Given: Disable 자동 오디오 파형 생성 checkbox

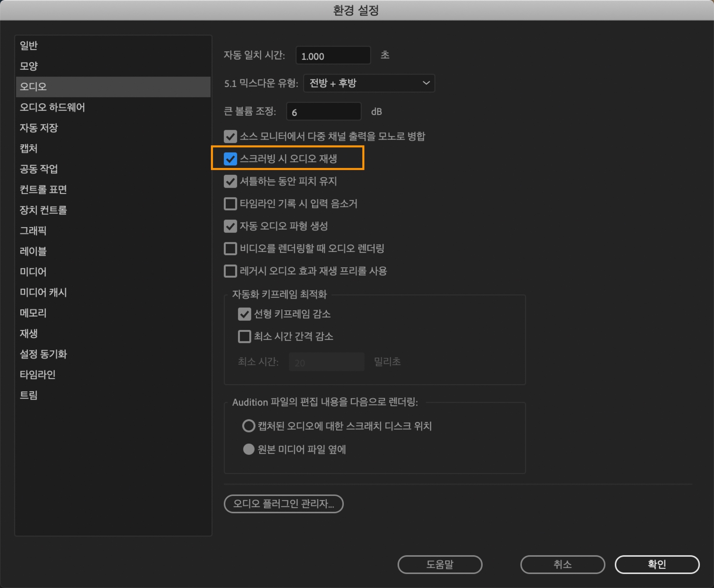Looking at the screenshot, I should (x=230, y=226).
